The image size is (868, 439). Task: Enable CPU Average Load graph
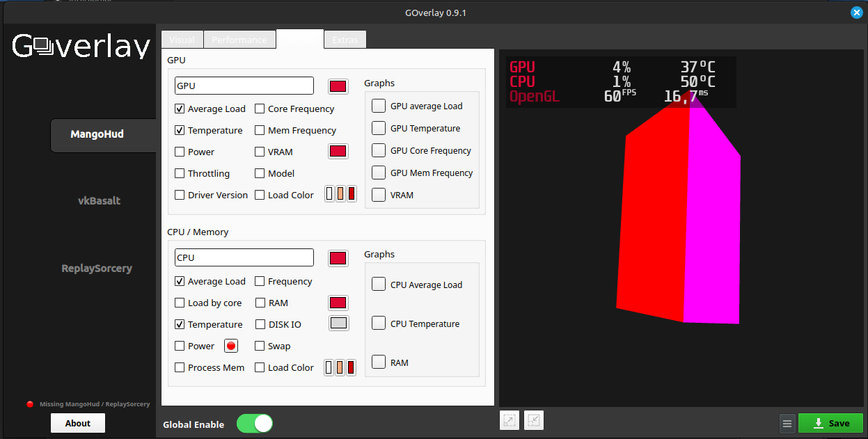[379, 284]
